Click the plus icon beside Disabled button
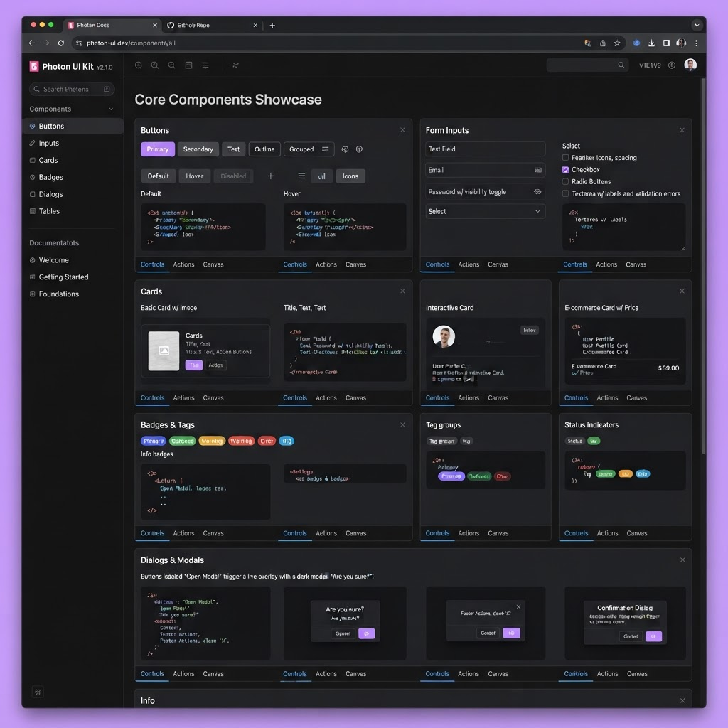Image resolution: width=728 pixels, height=728 pixels. [270, 176]
